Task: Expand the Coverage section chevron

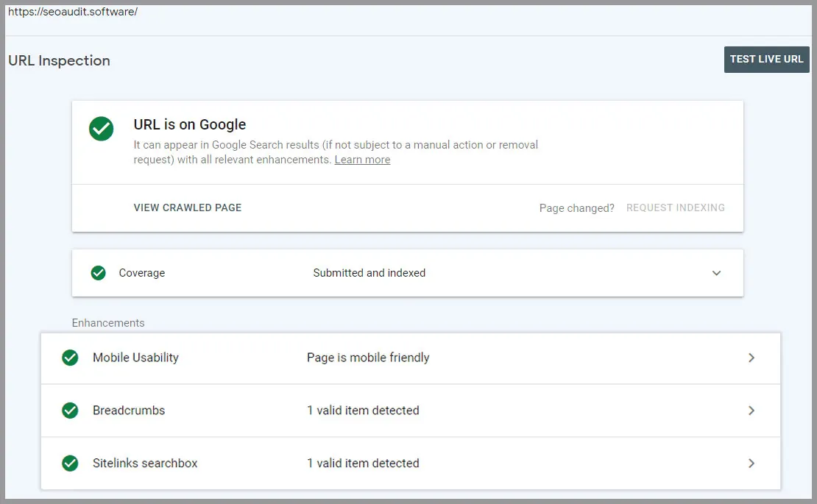Action: coord(716,273)
